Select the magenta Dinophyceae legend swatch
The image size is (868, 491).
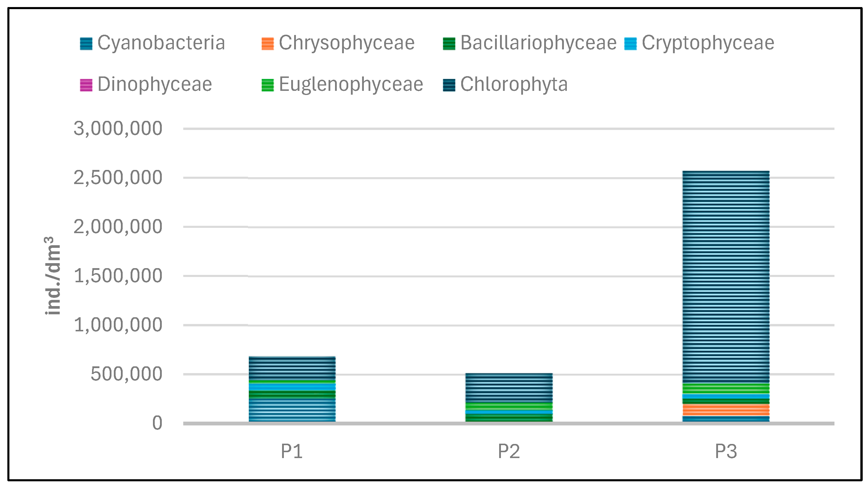click(86, 85)
